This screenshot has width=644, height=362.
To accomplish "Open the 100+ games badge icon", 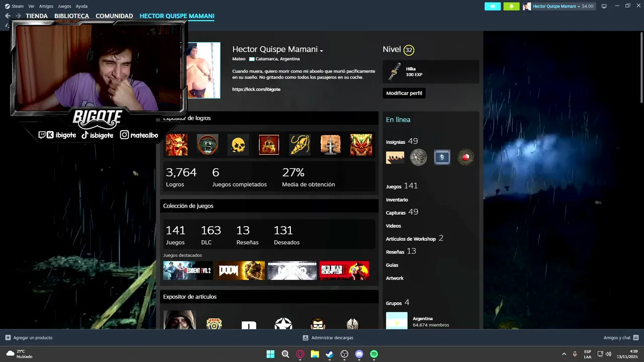I will click(x=395, y=157).
